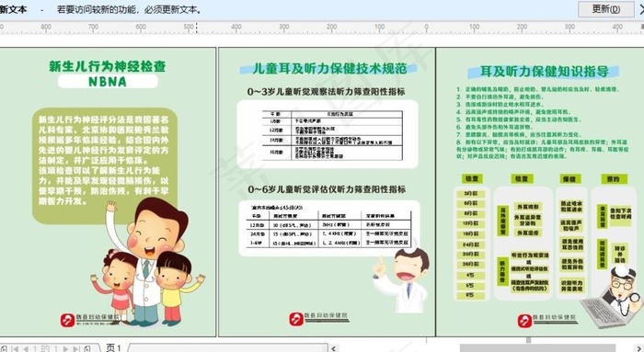
Task: Go to the next page in page navigator
Action: tap(65, 348)
